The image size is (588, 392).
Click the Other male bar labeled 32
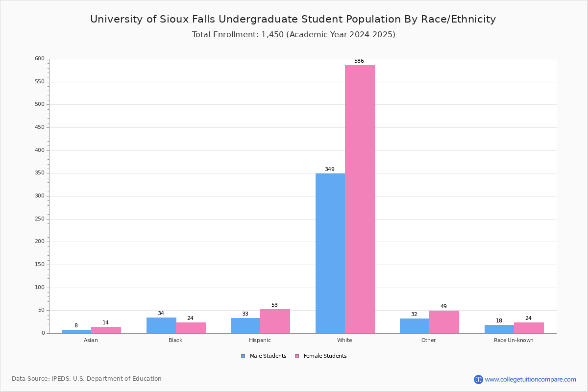(415, 326)
